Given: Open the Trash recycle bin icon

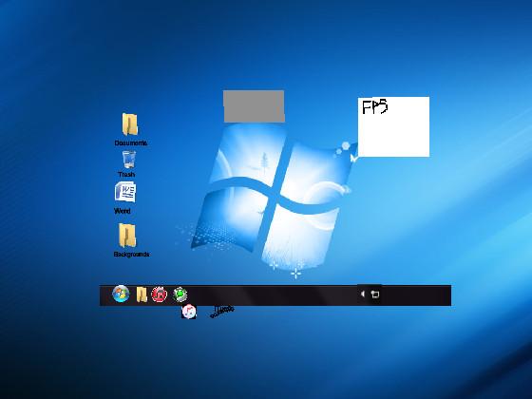Looking at the screenshot, I should point(128,160).
